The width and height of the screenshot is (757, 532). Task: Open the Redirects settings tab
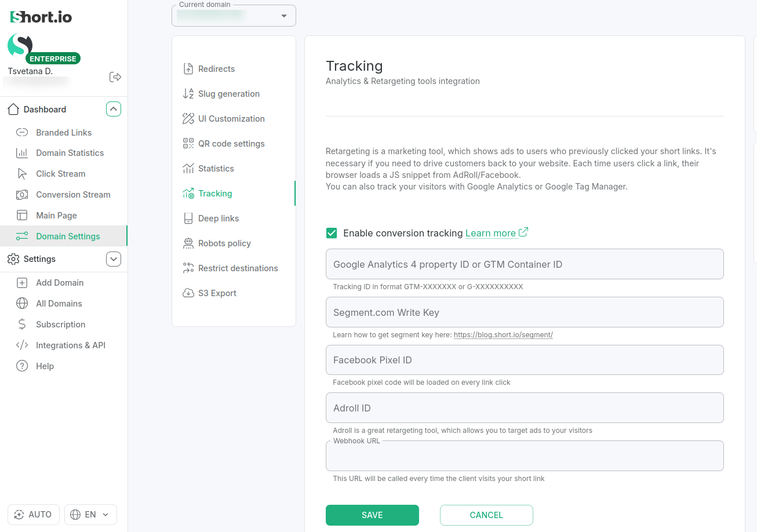click(x=216, y=69)
